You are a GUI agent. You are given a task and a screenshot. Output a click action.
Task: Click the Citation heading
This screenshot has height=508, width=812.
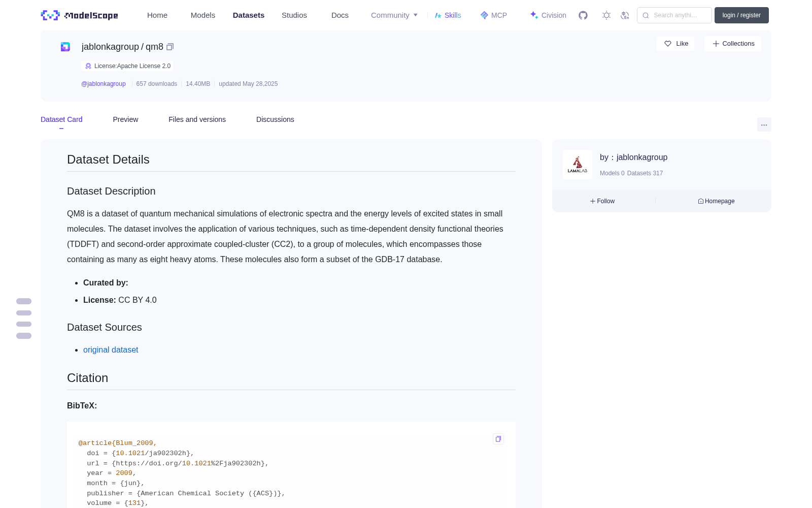(87, 378)
